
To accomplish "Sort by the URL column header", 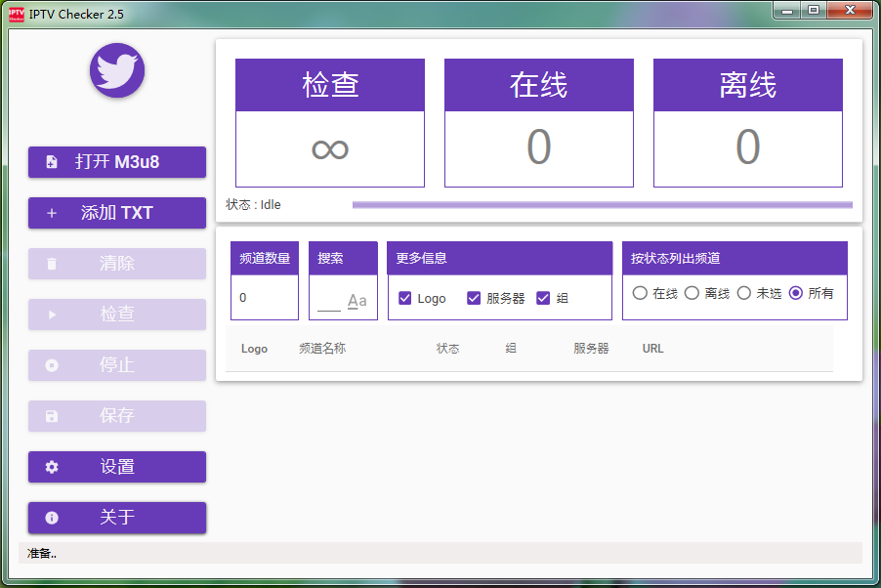I will point(652,349).
